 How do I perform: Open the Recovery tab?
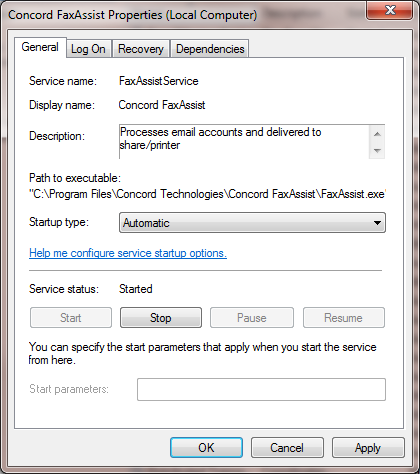click(141, 49)
